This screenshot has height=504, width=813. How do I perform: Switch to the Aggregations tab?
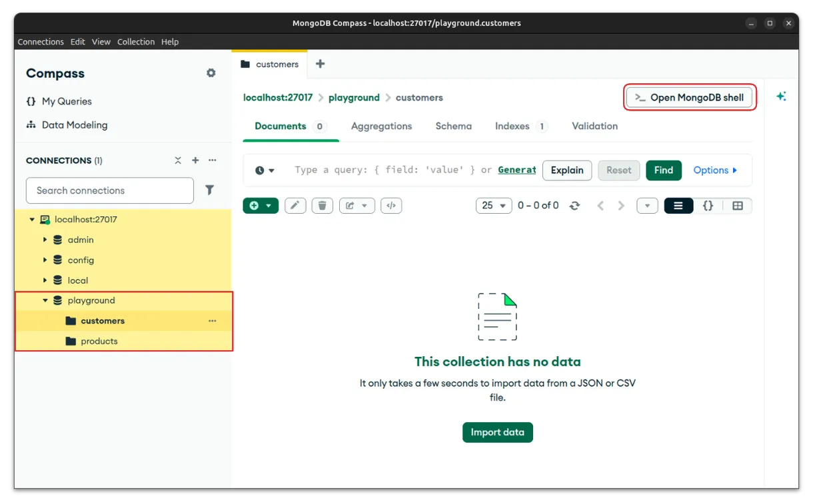[381, 126]
